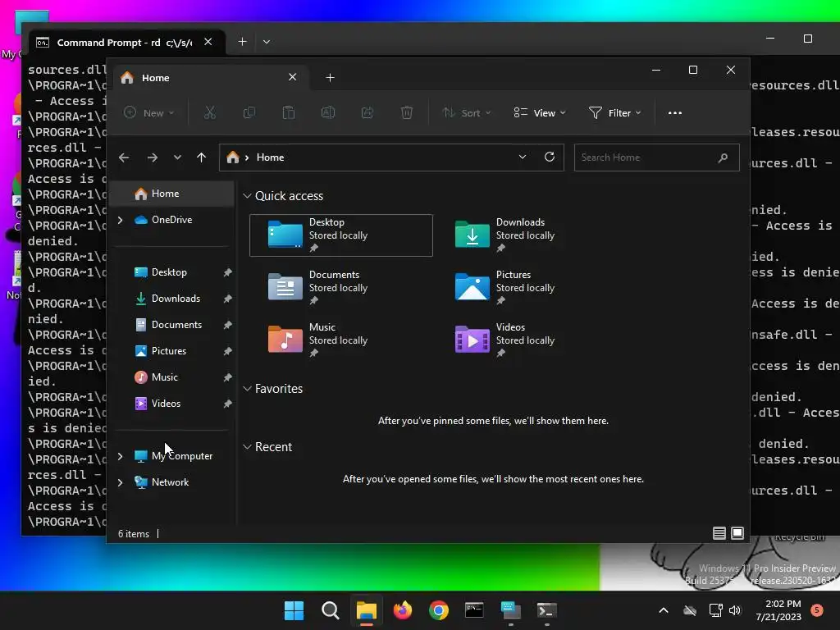Open the volume control in system tray
The image size is (840, 630).
click(735, 610)
